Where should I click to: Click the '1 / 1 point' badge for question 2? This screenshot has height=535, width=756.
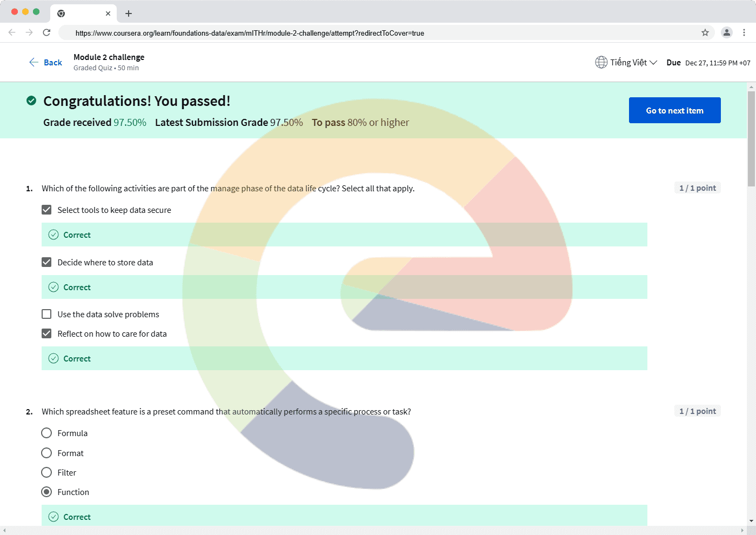(698, 411)
